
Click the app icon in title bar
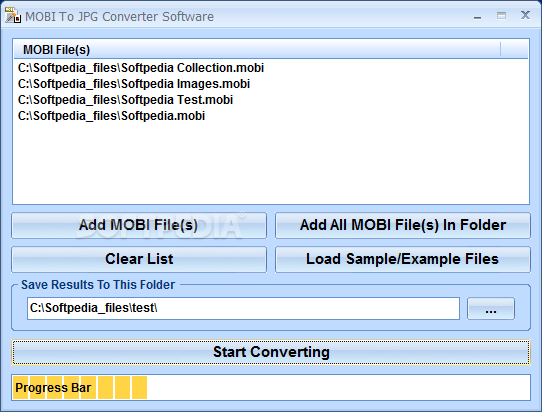[x=13, y=15]
